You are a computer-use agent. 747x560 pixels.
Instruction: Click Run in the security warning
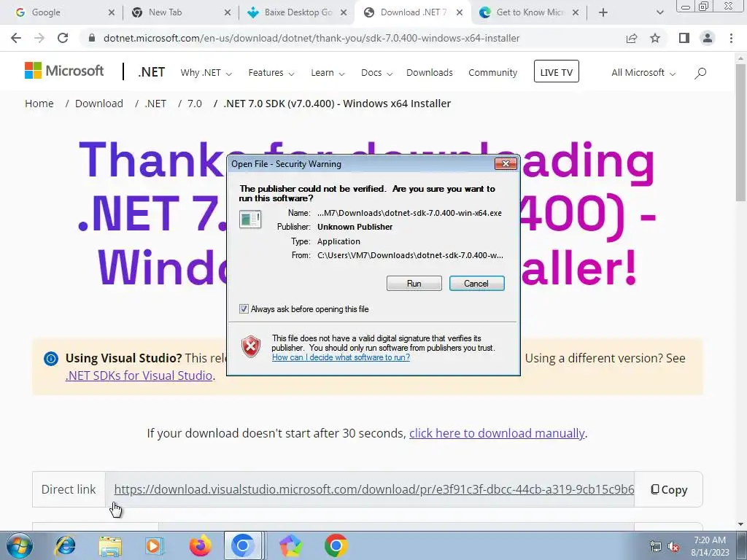pos(414,284)
